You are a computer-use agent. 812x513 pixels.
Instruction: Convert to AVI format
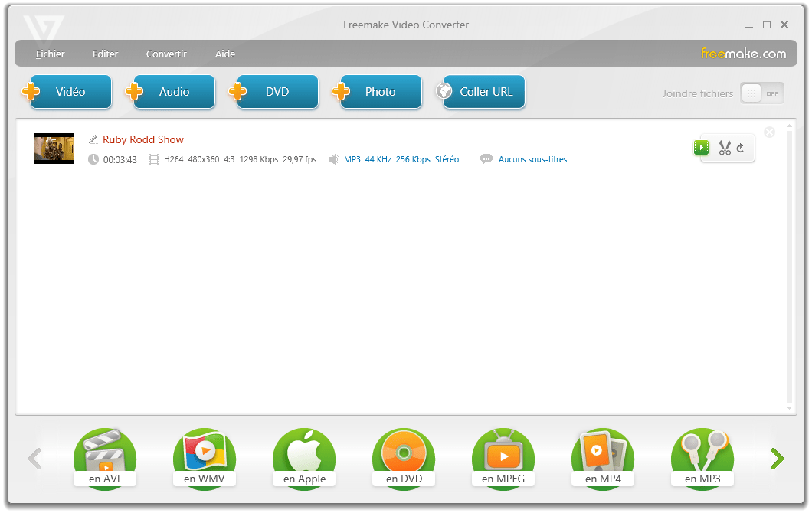pos(105,458)
